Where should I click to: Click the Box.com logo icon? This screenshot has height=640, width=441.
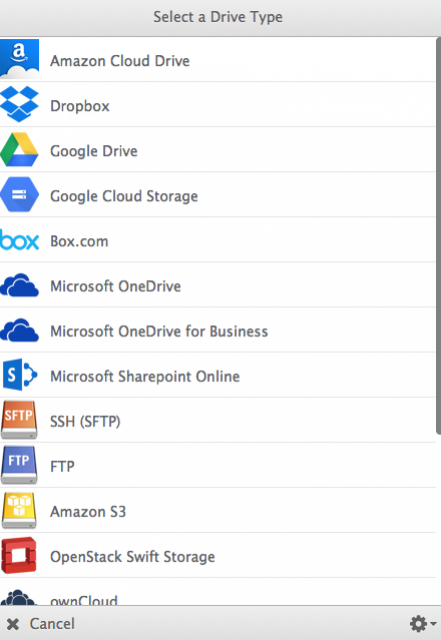pyautogui.click(x=19, y=240)
